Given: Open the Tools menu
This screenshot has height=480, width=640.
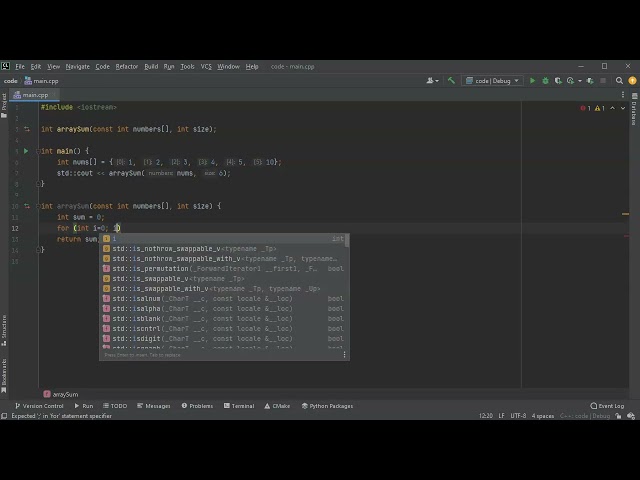Looking at the screenshot, I should (x=187, y=67).
